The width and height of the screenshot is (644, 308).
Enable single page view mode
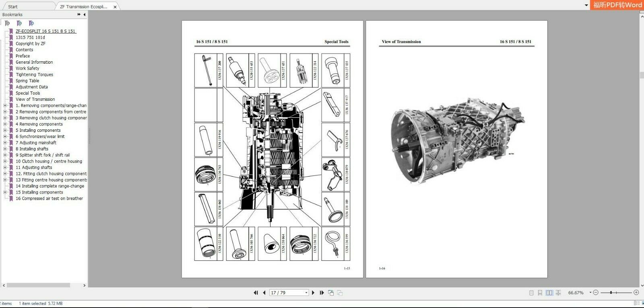531,293
